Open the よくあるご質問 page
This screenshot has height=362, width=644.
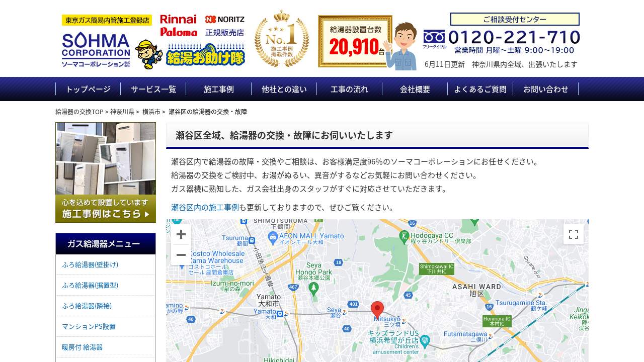(x=480, y=89)
